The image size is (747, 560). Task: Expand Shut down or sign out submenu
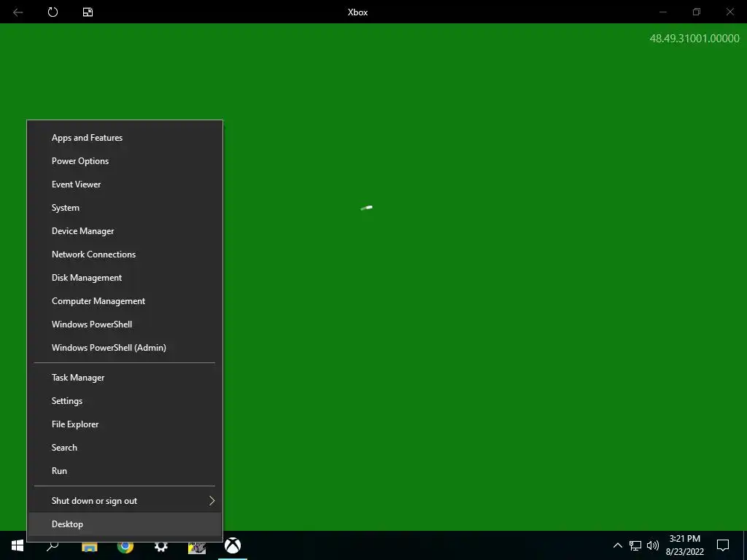[125, 501]
